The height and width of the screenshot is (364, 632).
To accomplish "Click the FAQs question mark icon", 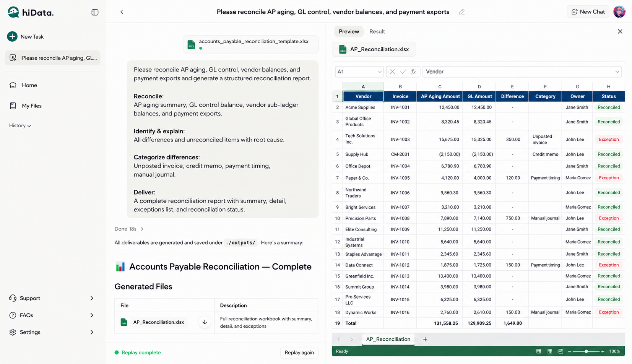I will [x=13, y=315].
